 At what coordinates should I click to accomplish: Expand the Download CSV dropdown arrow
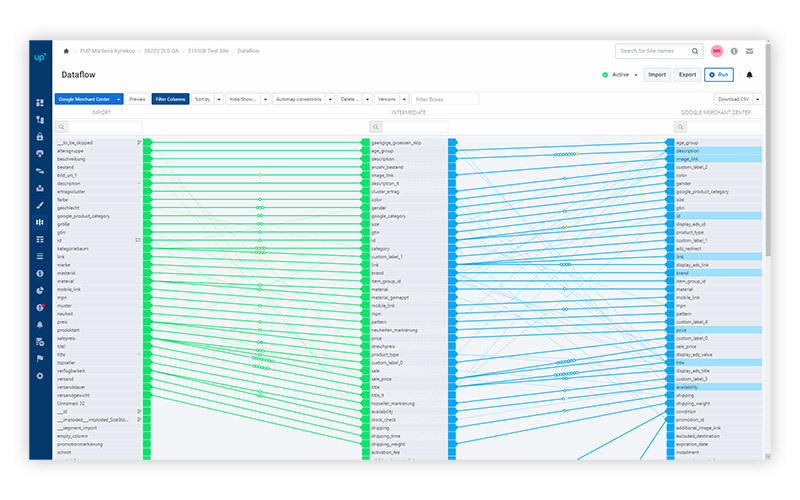(x=758, y=99)
